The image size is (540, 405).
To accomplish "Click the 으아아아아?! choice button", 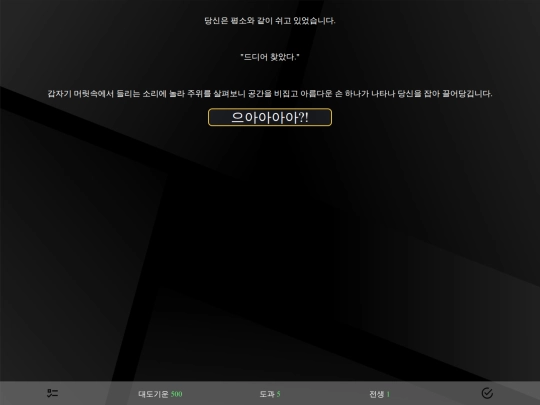I will 270,117.
